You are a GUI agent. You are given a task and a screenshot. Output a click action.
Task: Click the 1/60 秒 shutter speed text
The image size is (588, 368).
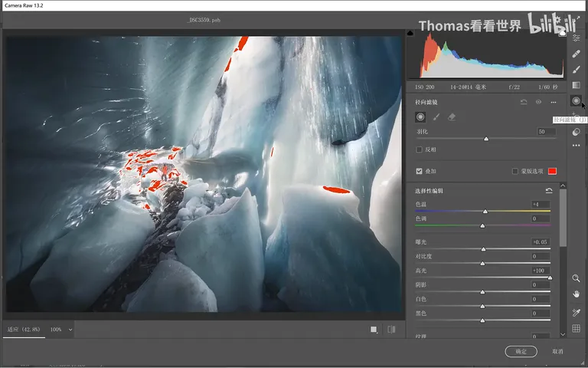tap(548, 87)
